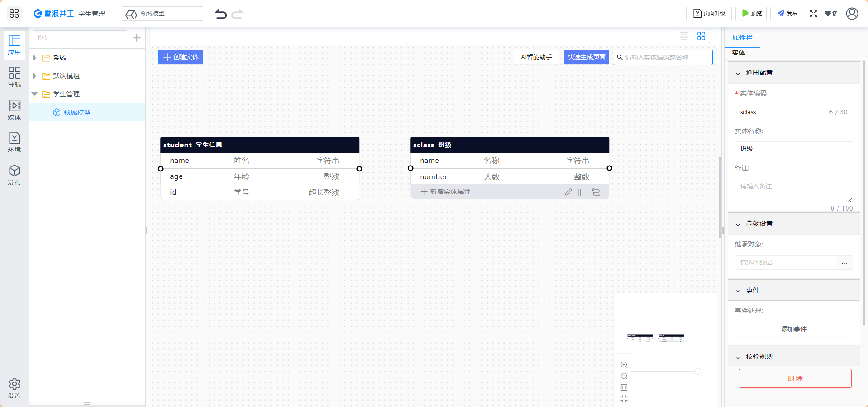Image resolution: width=868 pixels, height=407 pixels.
Task: Select the 媒体 sidebar item
Action: (x=15, y=110)
